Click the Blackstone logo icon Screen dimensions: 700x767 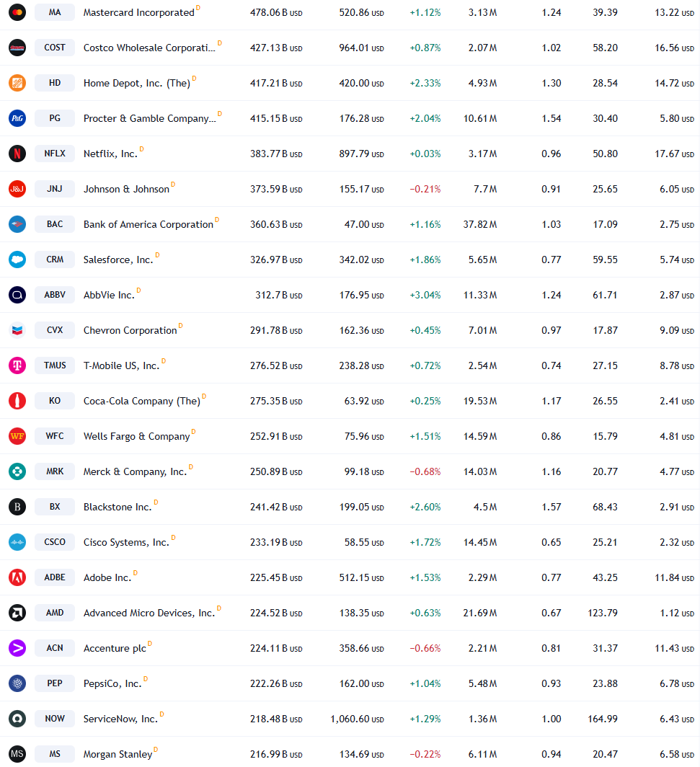[17, 507]
